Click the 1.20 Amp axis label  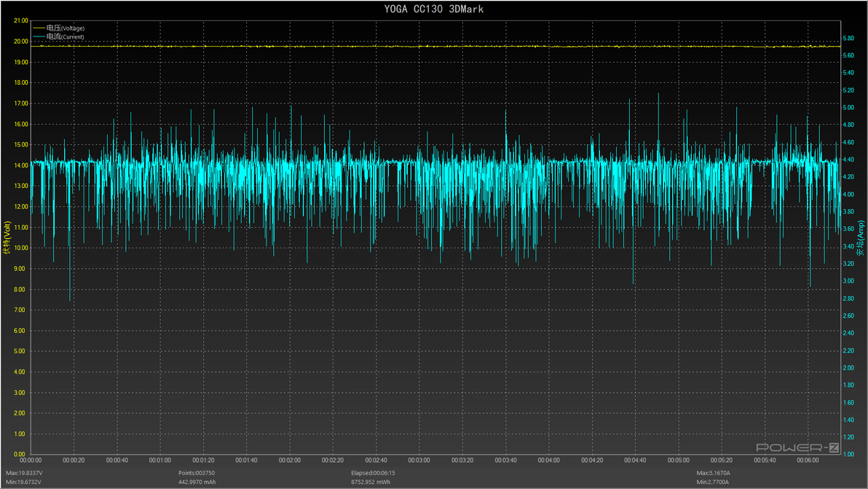(848, 437)
